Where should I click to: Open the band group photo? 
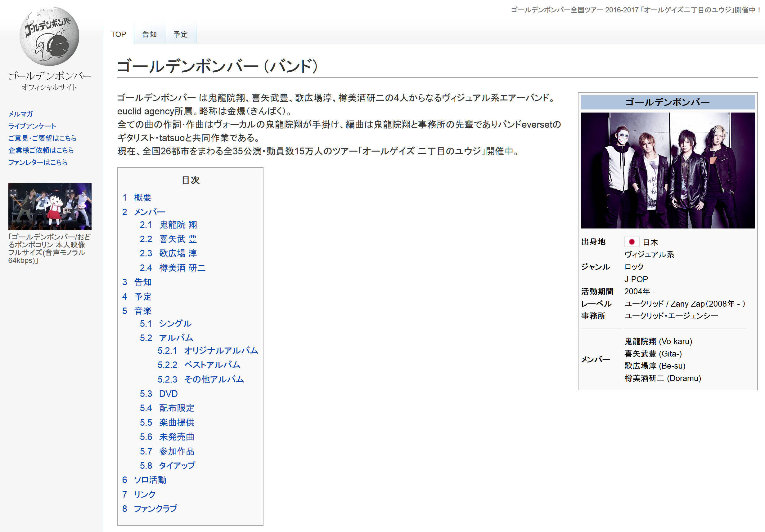coord(667,171)
